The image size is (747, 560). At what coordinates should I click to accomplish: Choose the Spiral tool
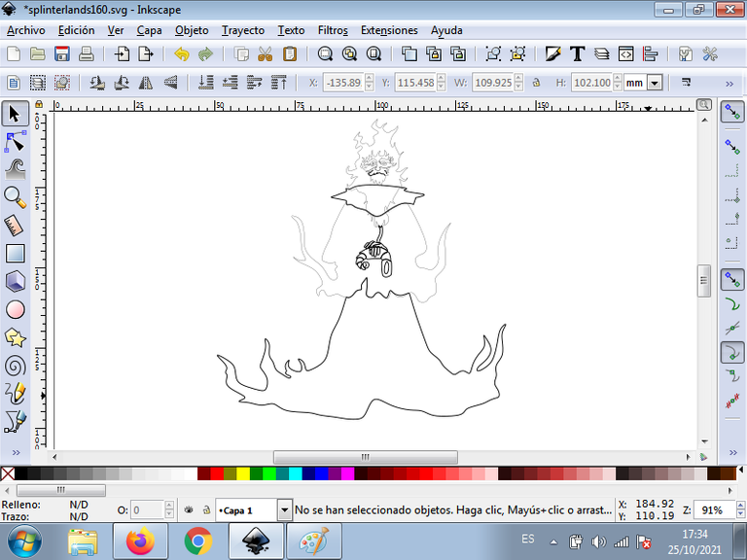[x=15, y=366]
